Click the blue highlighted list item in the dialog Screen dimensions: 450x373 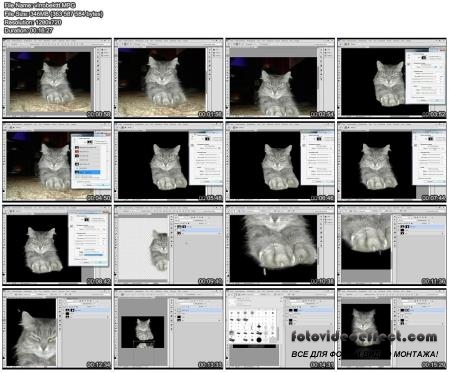pos(87,172)
